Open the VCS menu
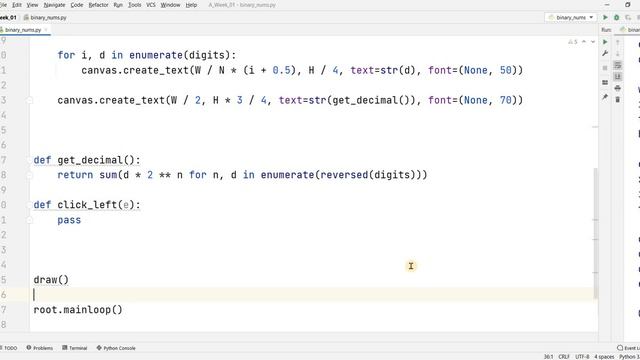640x360 pixels. click(x=151, y=5)
